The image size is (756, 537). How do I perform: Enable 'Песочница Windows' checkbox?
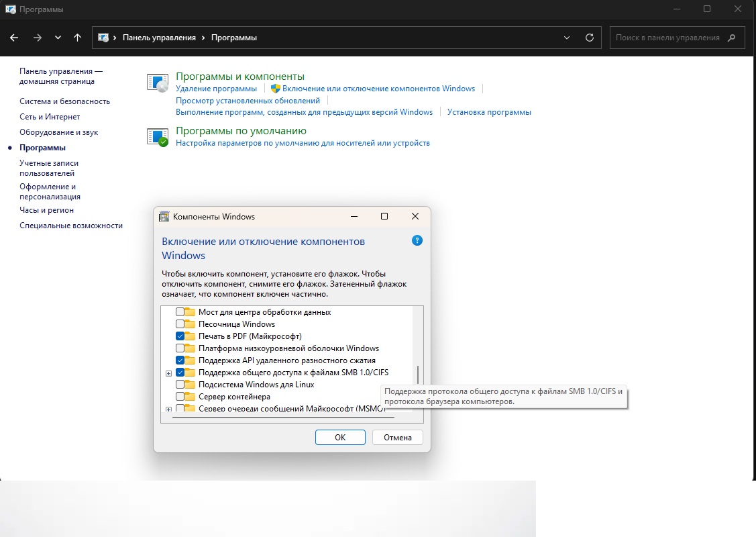180,324
